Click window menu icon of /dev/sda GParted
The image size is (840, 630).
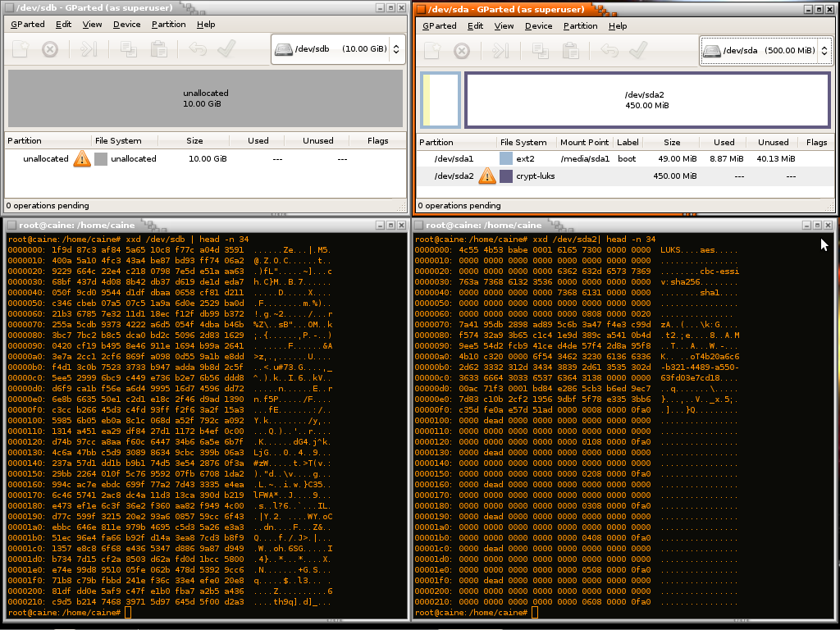click(422, 9)
